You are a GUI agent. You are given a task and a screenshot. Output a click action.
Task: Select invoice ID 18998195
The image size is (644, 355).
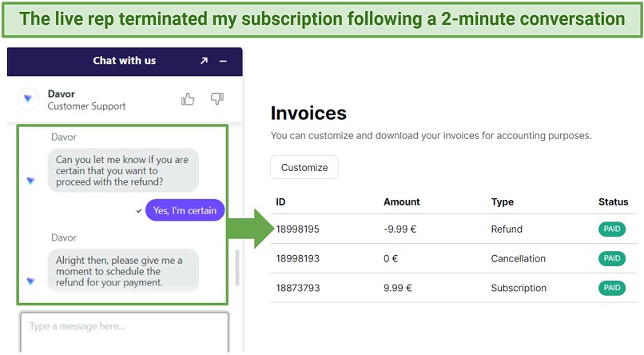point(298,229)
